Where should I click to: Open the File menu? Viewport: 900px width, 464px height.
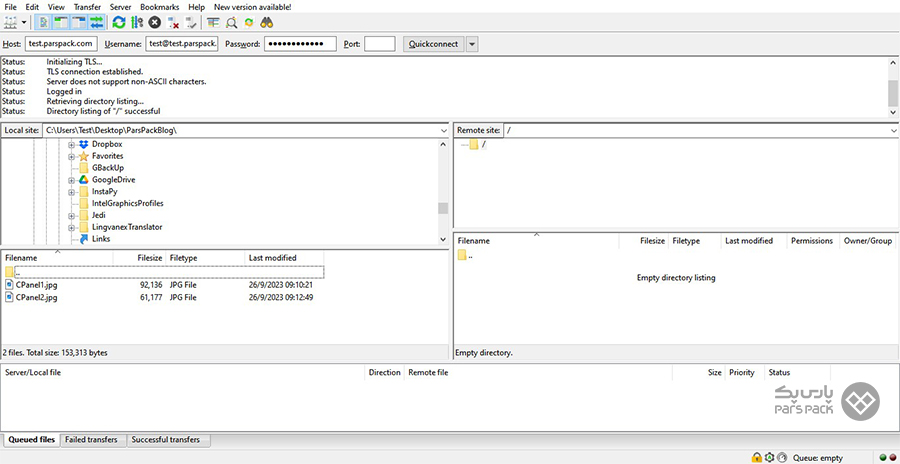coord(10,7)
